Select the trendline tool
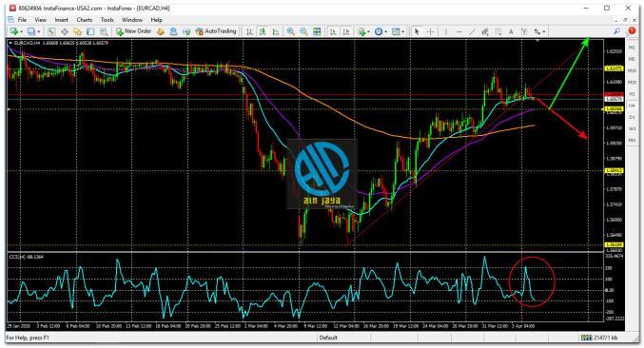644x348 pixels. tap(473, 31)
